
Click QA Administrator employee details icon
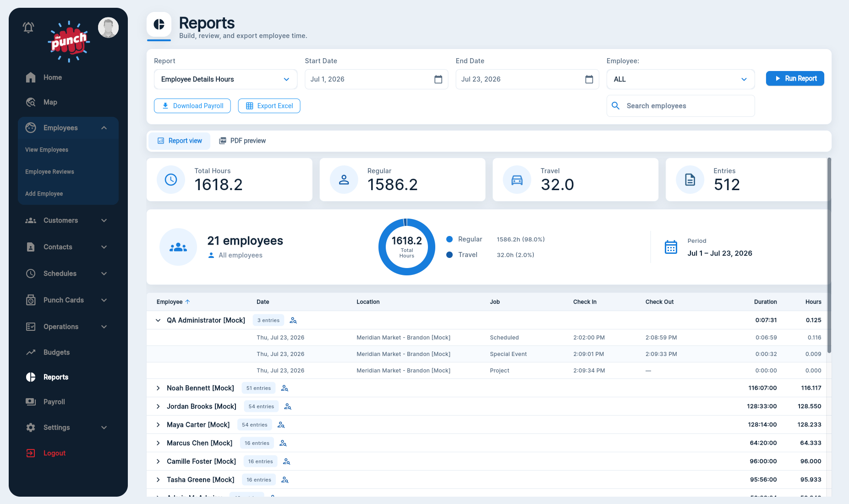coord(293,320)
